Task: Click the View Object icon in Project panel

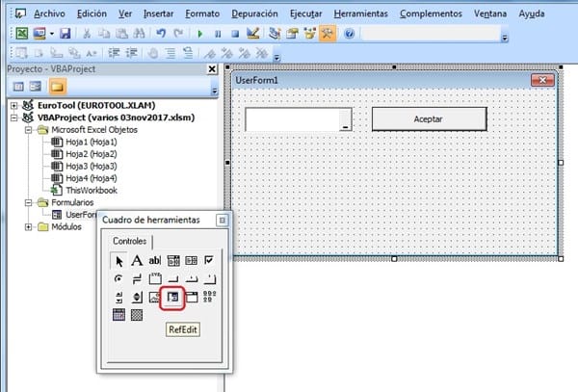Action: (x=36, y=87)
